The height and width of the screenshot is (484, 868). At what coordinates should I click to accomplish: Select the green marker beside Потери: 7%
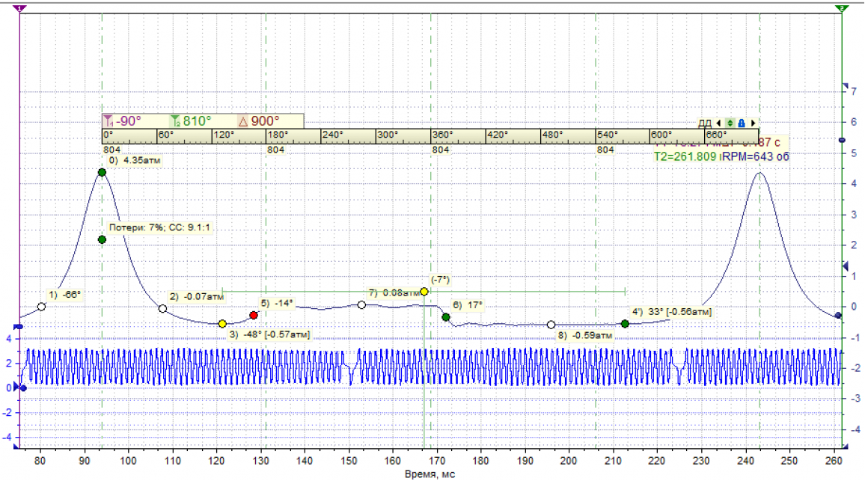click(102, 239)
